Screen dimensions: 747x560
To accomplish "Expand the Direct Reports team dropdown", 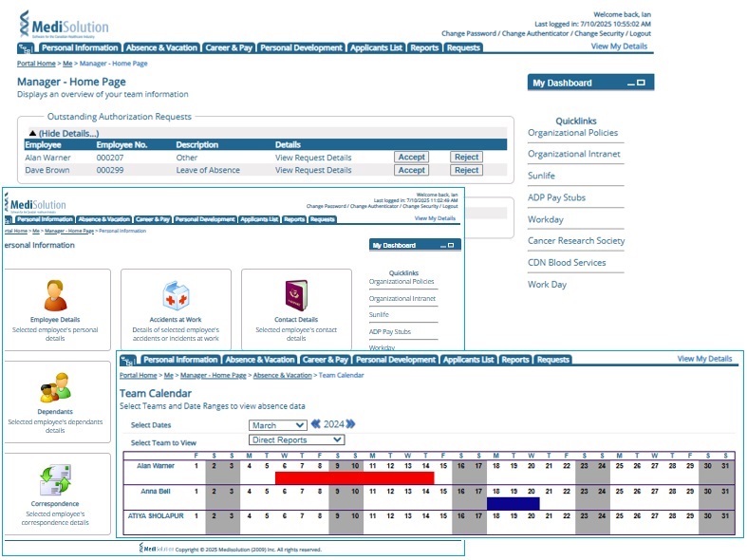I will pyautogui.click(x=296, y=440).
